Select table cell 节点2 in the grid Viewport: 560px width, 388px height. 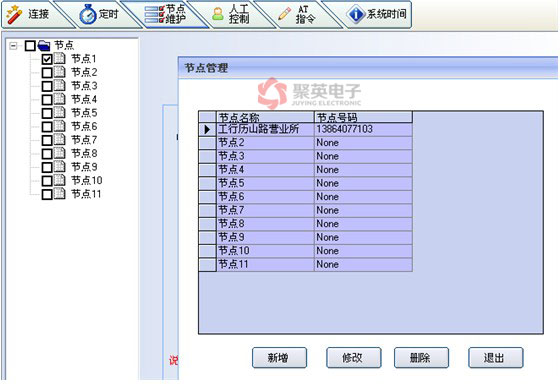pyautogui.click(x=265, y=143)
